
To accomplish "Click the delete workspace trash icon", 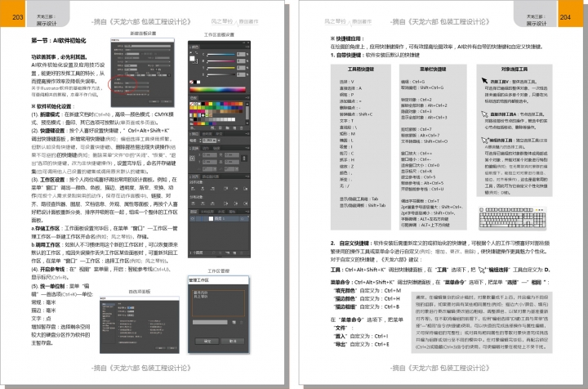I will (x=241, y=322).
